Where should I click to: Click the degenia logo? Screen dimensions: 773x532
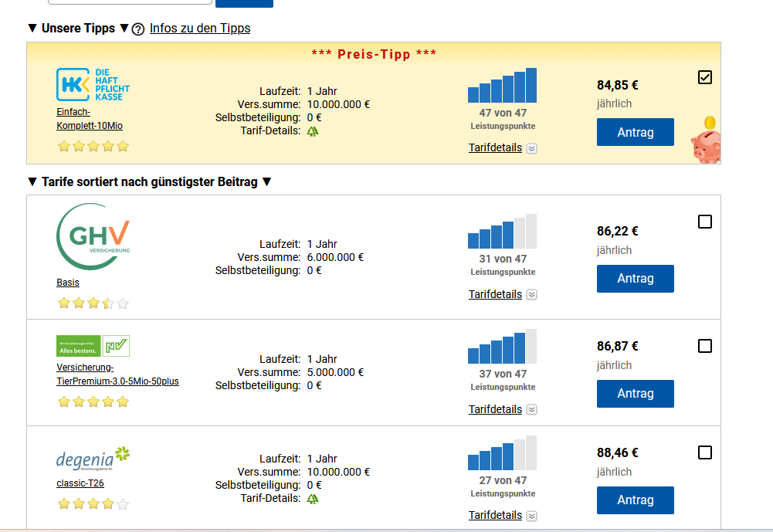(x=93, y=459)
